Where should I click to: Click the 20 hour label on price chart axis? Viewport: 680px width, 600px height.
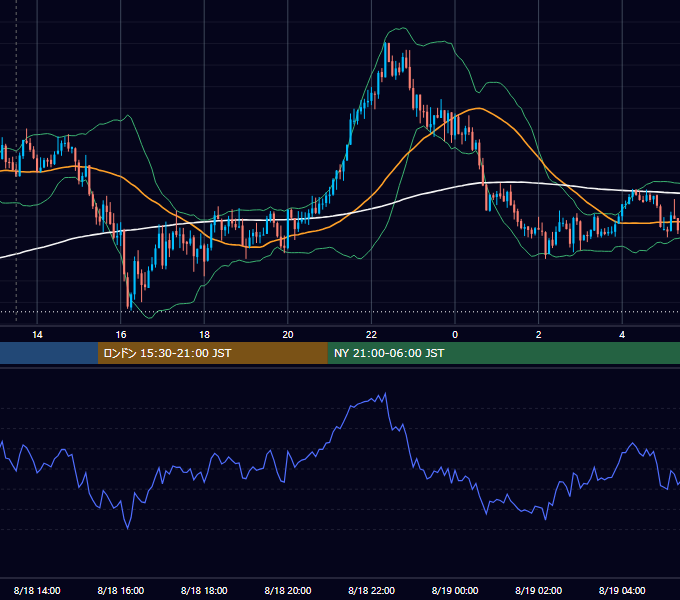288,335
